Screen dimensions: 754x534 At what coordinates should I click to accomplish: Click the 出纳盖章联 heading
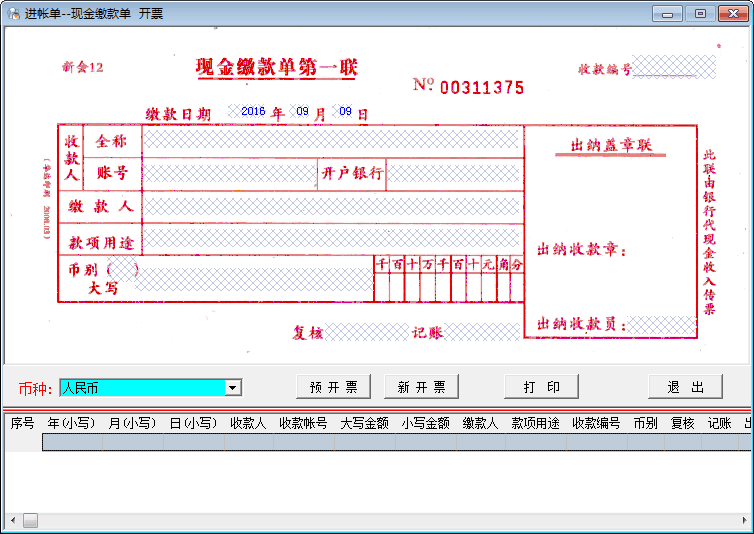point(611,145)
